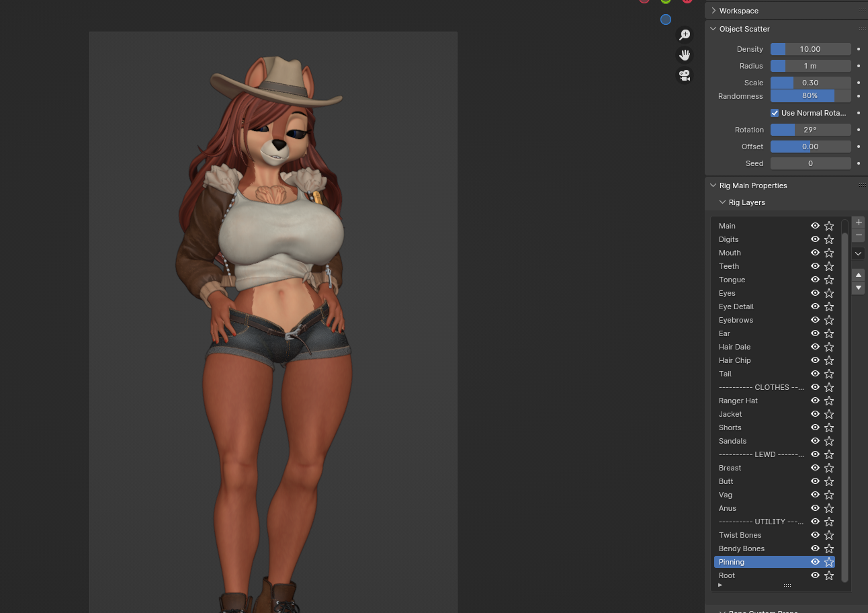Click the plus button to add rig layer
The image size is (868, 613).
click(x=858, y=222)
